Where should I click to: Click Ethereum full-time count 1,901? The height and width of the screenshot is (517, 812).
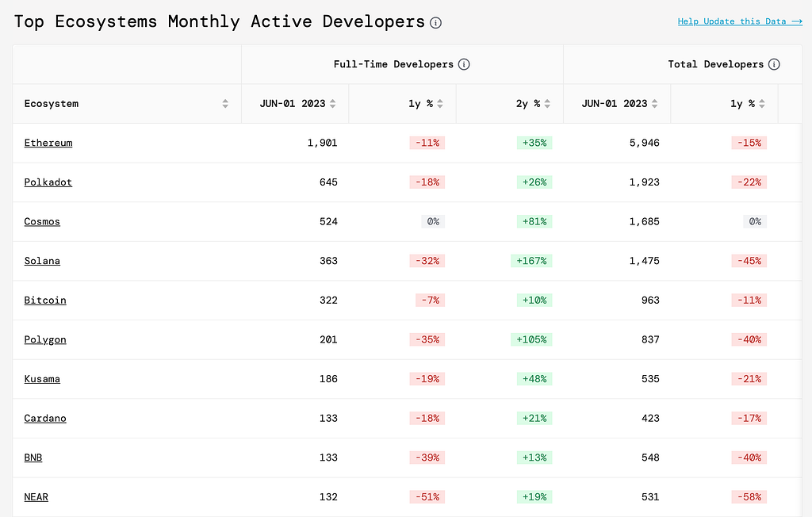322,143
